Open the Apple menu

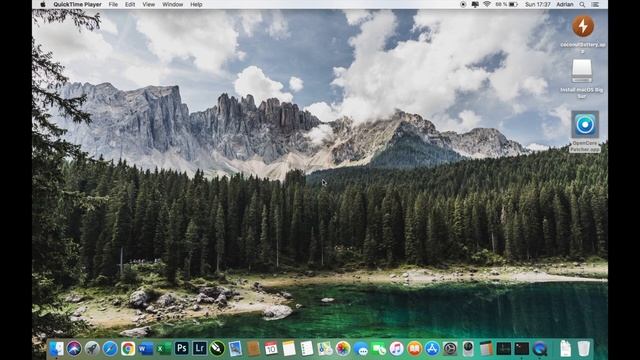click(43, 4)
